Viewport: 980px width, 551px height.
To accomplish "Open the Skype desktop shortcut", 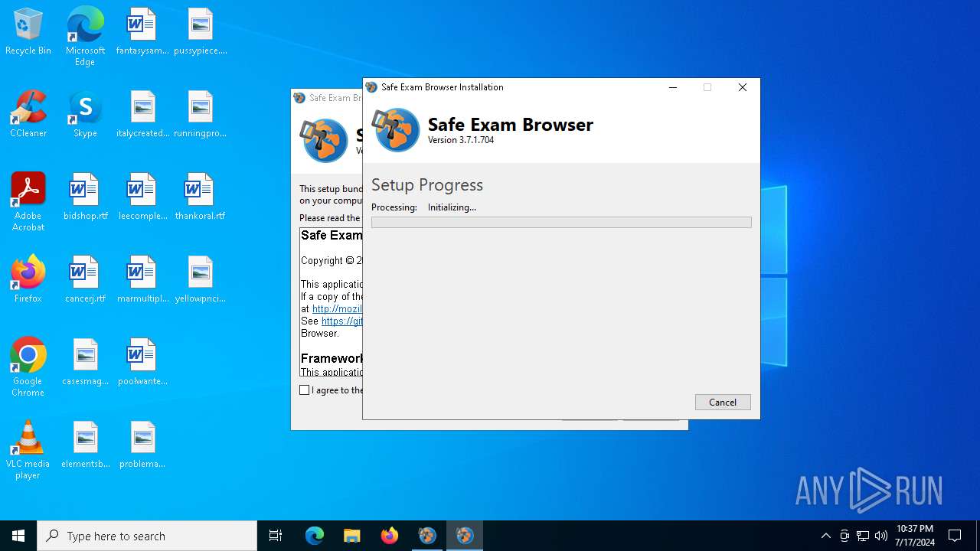I will click(85, 115).
